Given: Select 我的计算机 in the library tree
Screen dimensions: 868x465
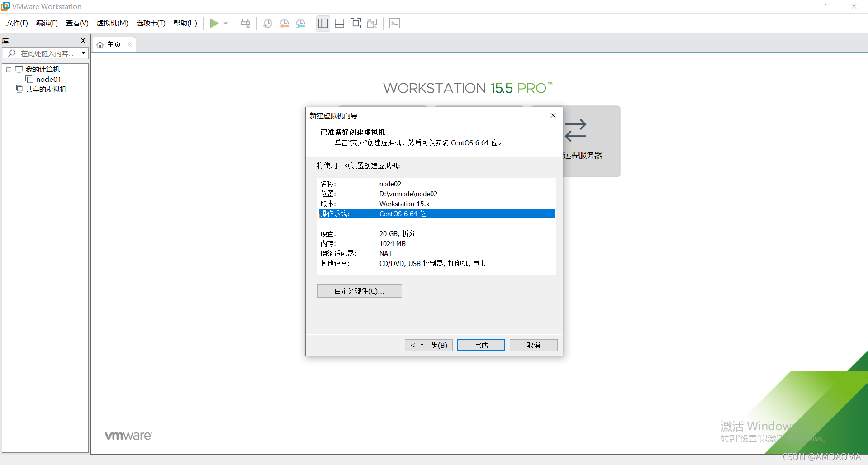Looking at the screenshot, I should point(43,70).
